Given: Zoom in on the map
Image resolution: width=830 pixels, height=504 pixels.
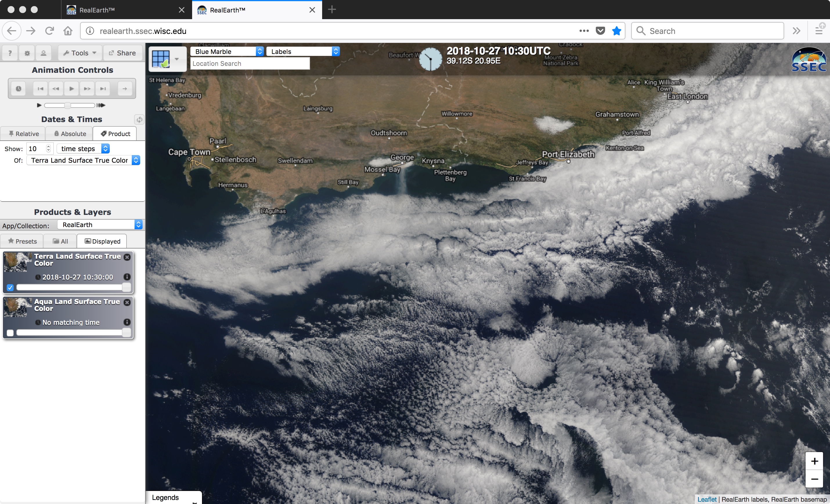Looking at the screenshot, I should [x=814, y=461].
